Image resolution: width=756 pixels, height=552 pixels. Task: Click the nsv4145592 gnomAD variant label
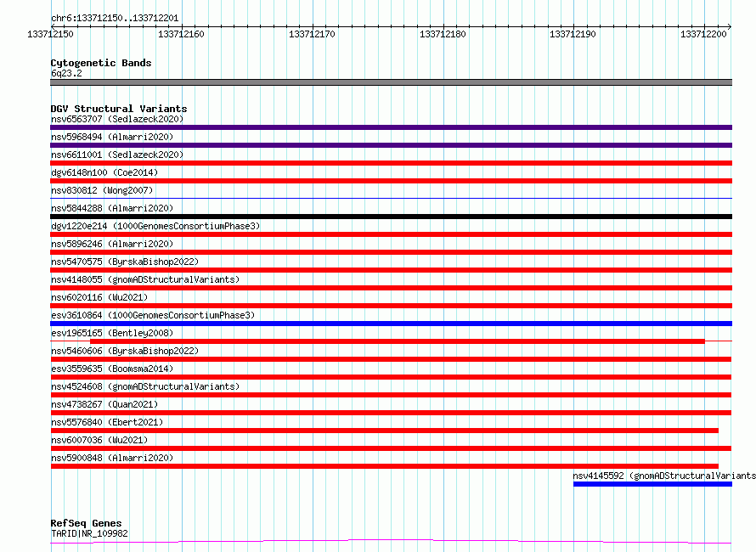(664, 476)
